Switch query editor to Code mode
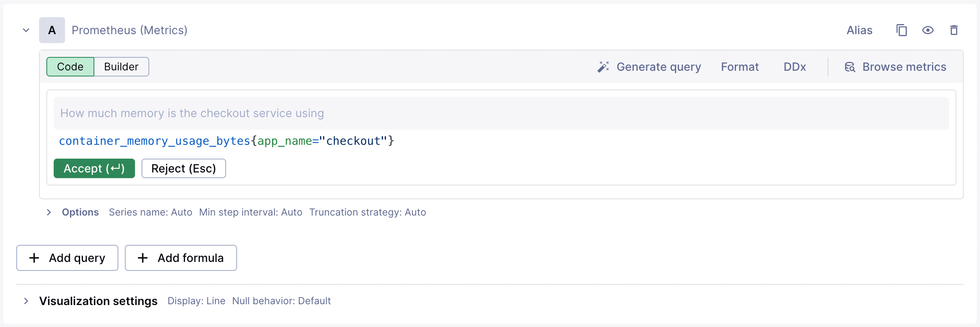Image resolution: width=980 pixels, height=327 pixels. pos(70,67)
